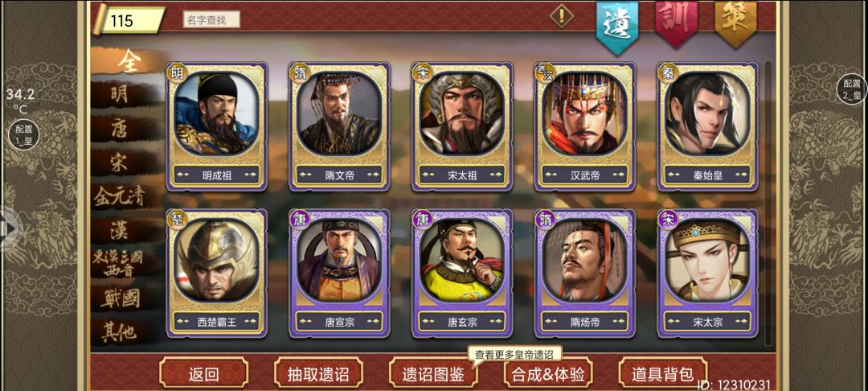Image resolution: width=868 pixels, height=391 pixels.
Task: Click the diamond exclamation alert icon
Action: pyautogui.click(x=561, y=15)
